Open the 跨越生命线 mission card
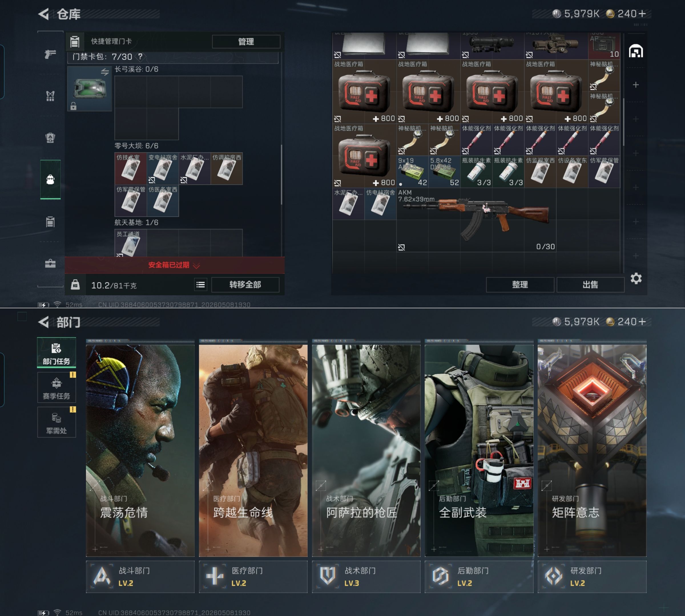This screenshot has height=616, width=685. click(253, 451)
